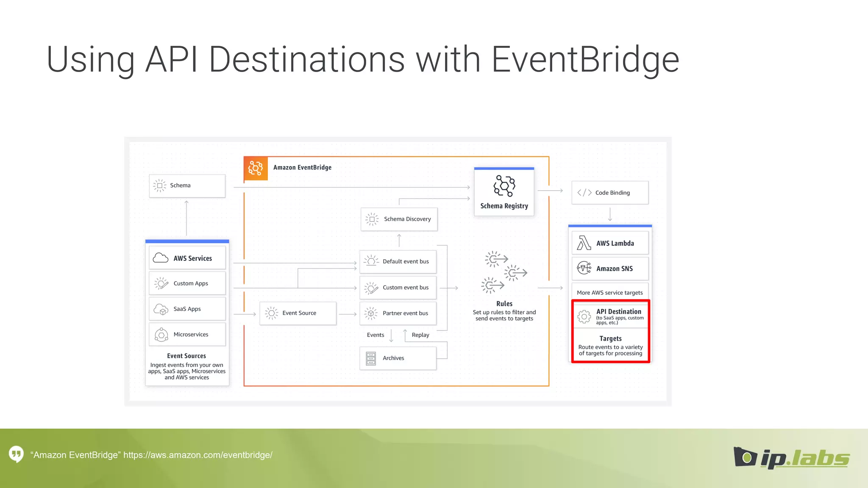Click the 'Schema Registry' label

[504, 206]
